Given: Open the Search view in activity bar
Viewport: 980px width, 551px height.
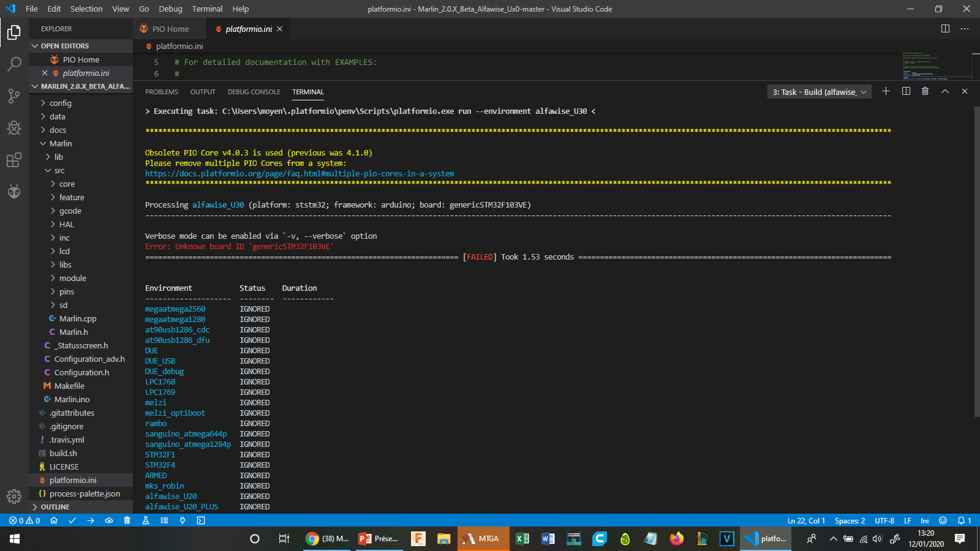Looking at the screenshot, I should click(x=14, y=64).
